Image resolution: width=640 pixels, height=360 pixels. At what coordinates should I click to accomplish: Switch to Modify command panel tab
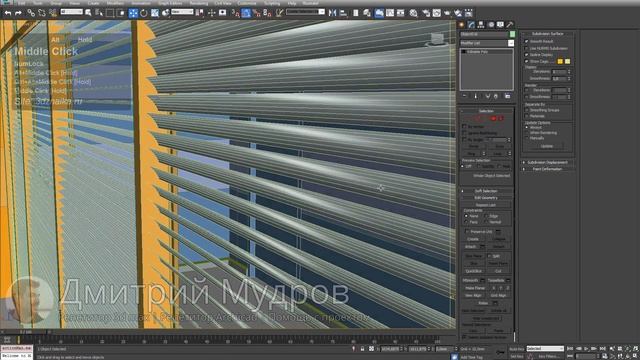pos(471,24)
